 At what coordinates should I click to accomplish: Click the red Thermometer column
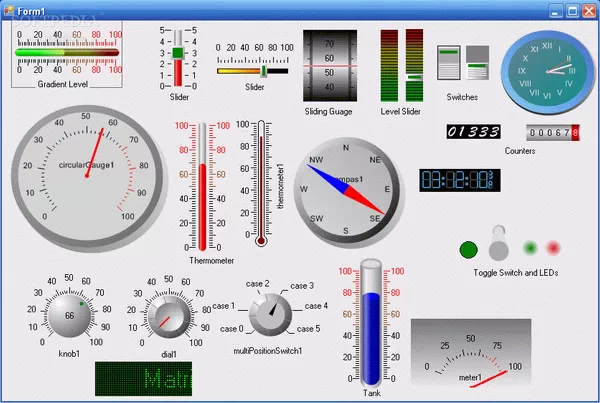(202, 207)
